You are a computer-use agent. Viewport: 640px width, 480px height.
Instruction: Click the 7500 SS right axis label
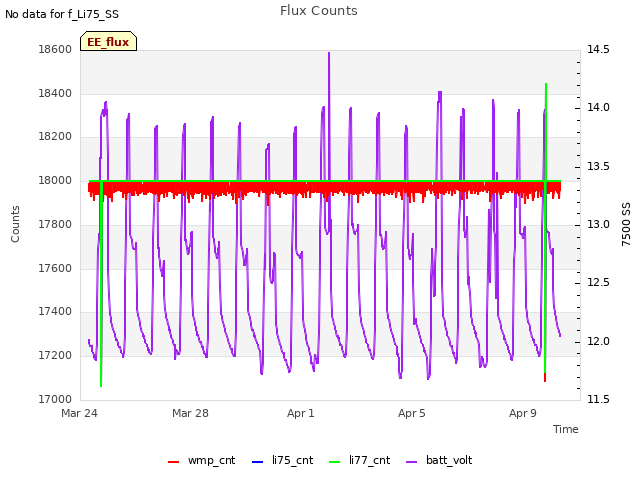626,224
